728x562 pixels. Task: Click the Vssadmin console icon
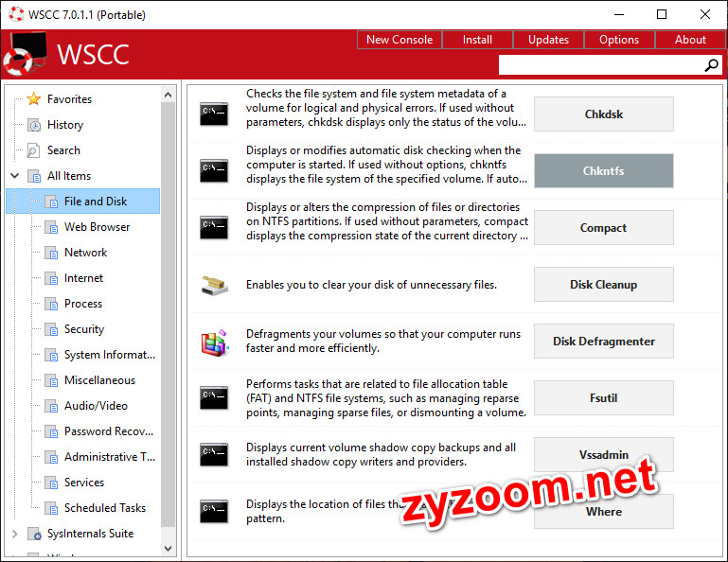point(214,454)
